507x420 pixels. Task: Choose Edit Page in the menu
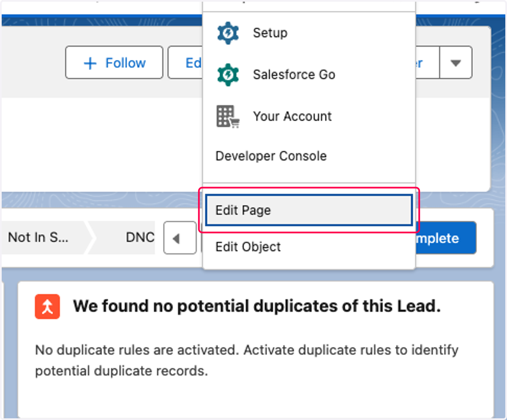click(309, 210)
